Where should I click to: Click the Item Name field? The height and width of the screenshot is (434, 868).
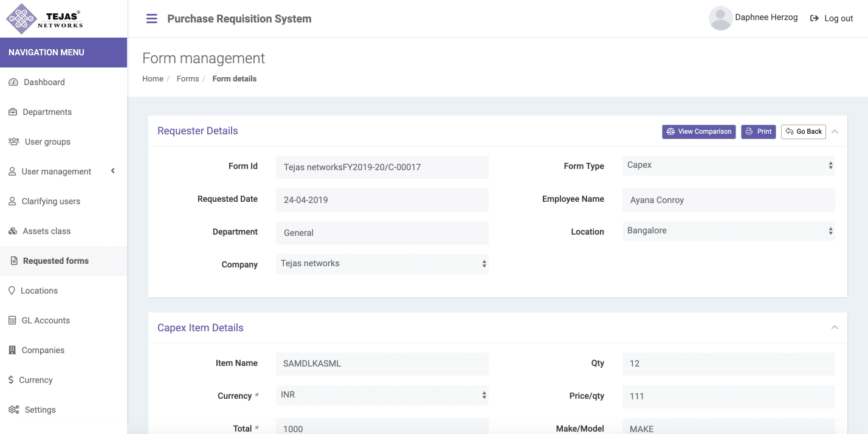point(382,363)
